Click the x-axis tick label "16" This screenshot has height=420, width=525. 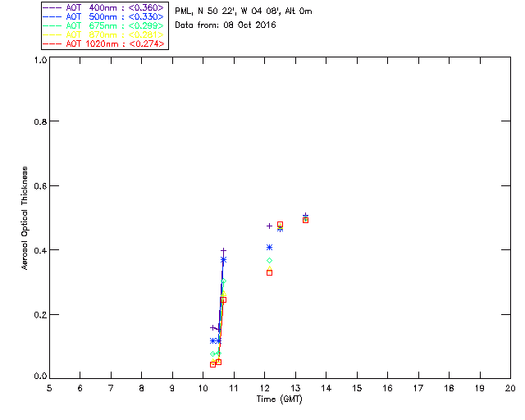pyautogui.click(x=388, y=388)
